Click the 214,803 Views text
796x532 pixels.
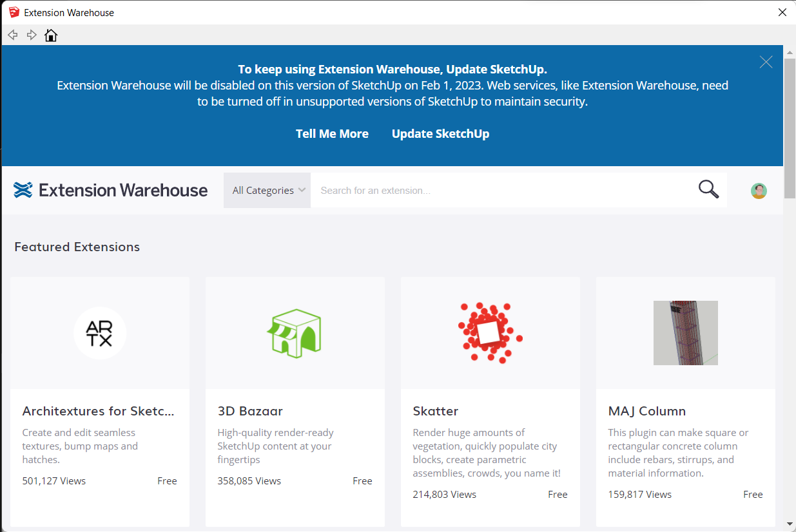[x=445, y=495]
